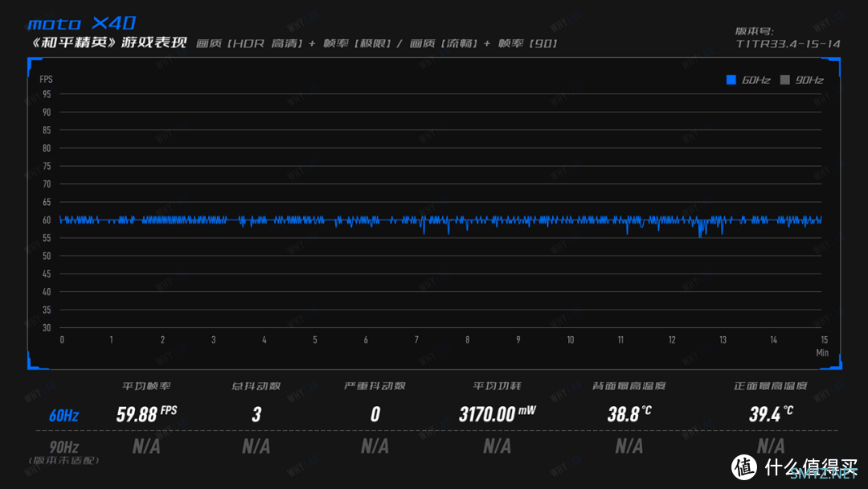Click time axis tick label 15
This screenshot has width=868, height=489.
(x=825, y=340)
